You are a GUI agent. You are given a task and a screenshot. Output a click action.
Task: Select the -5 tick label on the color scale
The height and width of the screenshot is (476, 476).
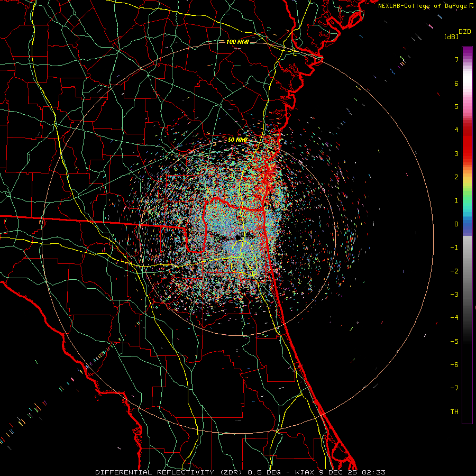click(x=454, y=342)
